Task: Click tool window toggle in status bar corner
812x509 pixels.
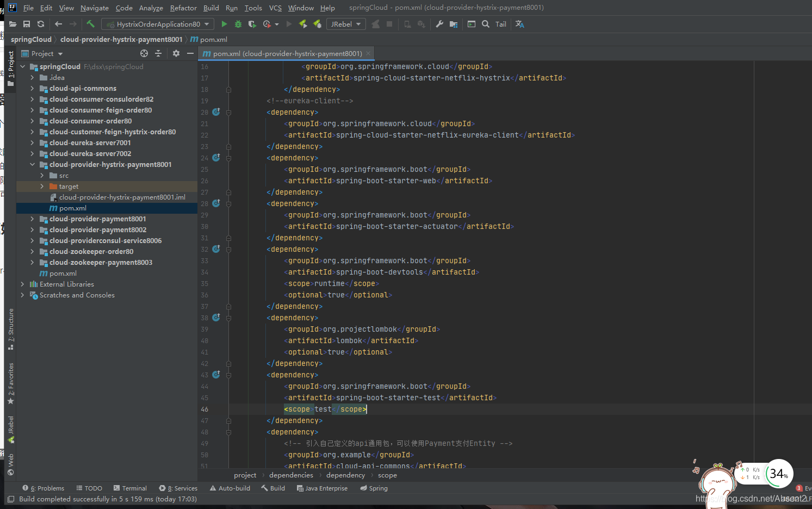Action: pos(10,499)
